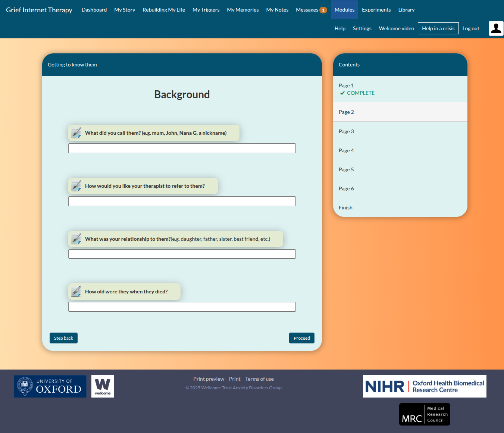Screen dimensions: 504x433
Task: Jump to Finish in Contents panel
Action: [345, 208]
